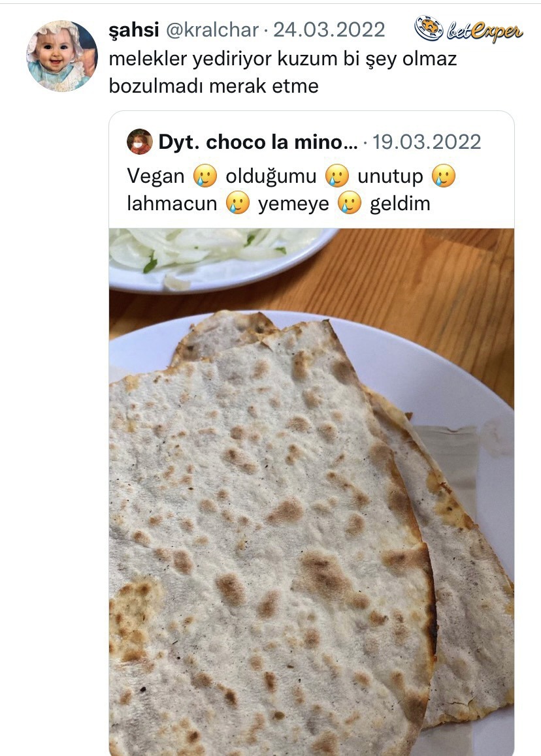541x756 pixels.
Task: Open the @kralchar handle link
Action: (212, 30)
